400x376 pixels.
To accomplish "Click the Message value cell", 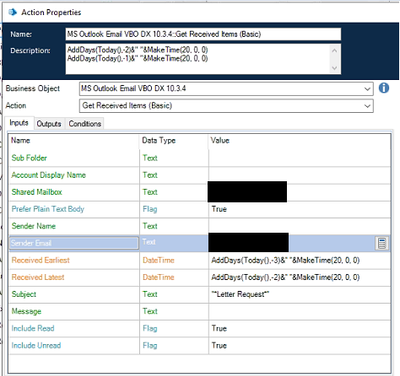I will (x=299, y=311).
